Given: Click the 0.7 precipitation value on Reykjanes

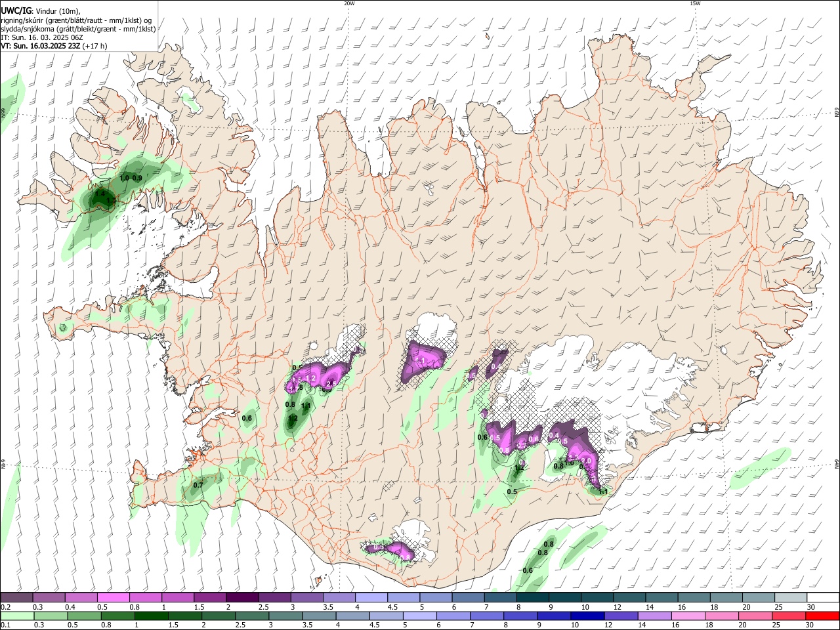Looking at the screenshot, I should (x=198, y=485).
